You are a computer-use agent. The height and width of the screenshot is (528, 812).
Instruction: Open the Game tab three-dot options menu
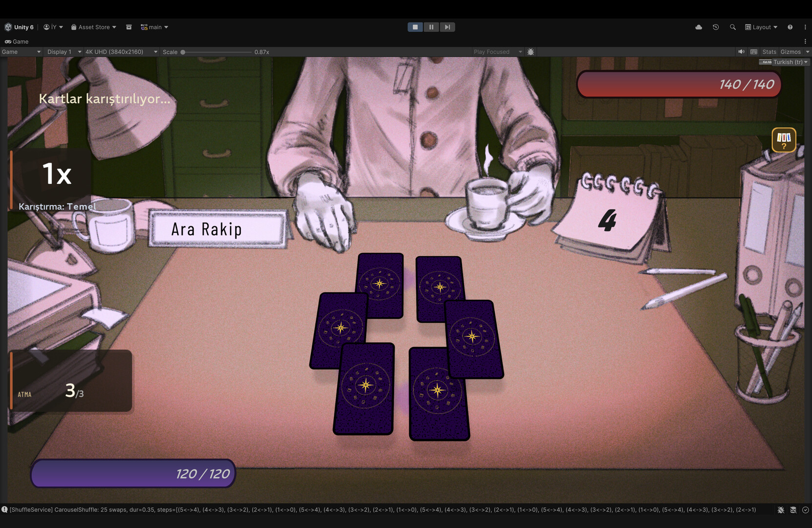coord(805,42)
